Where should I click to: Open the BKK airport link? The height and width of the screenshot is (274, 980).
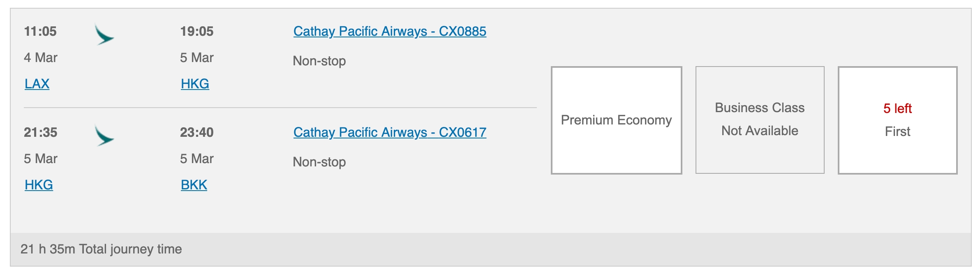click(x=194, y=185)
